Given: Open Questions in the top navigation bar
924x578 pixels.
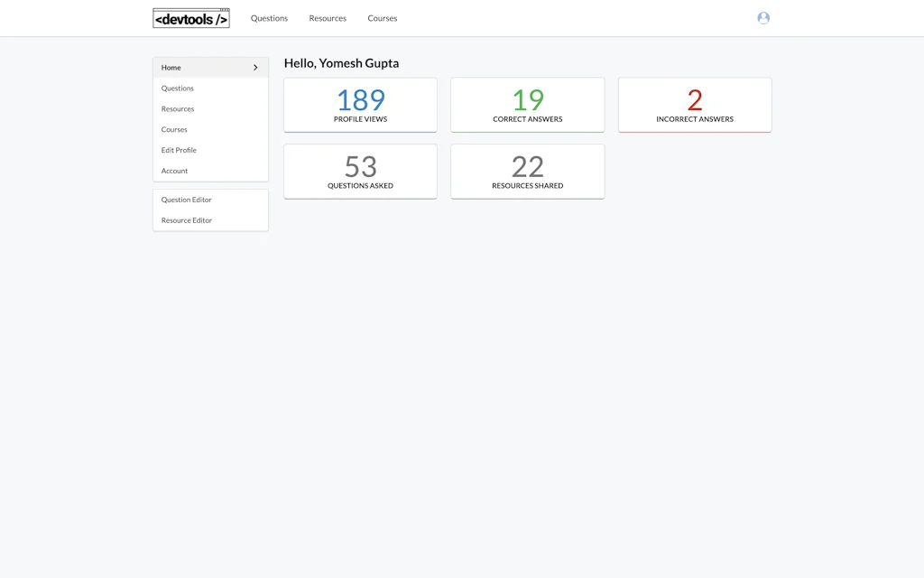Looking at the screenshot, I should [x=269, y=18].
